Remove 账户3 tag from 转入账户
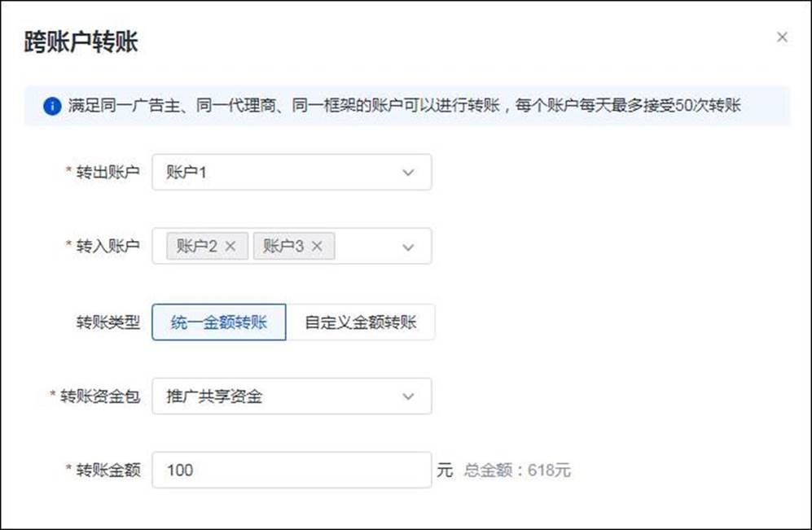Viewport: 812px width, 530px height. (317, 246)
